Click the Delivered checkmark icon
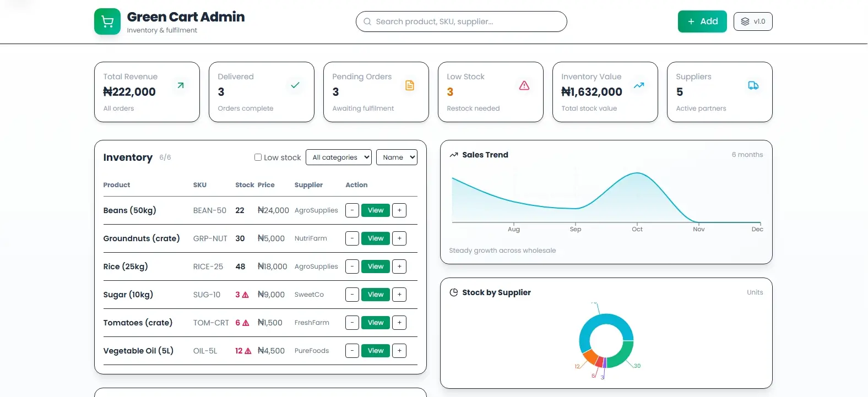Viewport: 868px width, 397px height. (x=295, y=85)
